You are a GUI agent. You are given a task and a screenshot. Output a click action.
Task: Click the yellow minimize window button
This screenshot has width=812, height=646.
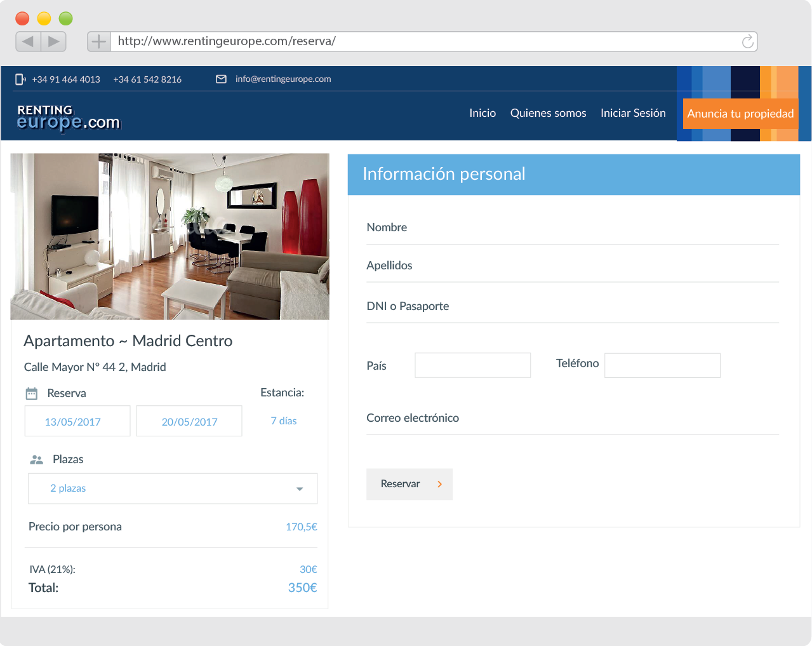44,18
